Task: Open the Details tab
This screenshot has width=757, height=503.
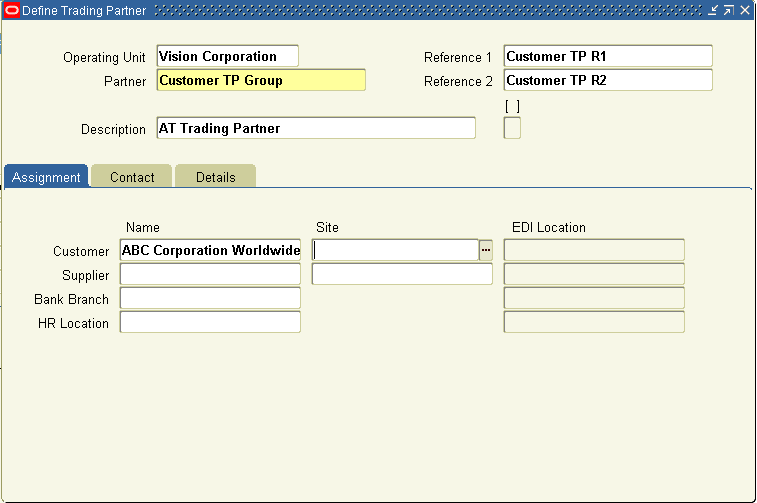Action: coord(215,176)
